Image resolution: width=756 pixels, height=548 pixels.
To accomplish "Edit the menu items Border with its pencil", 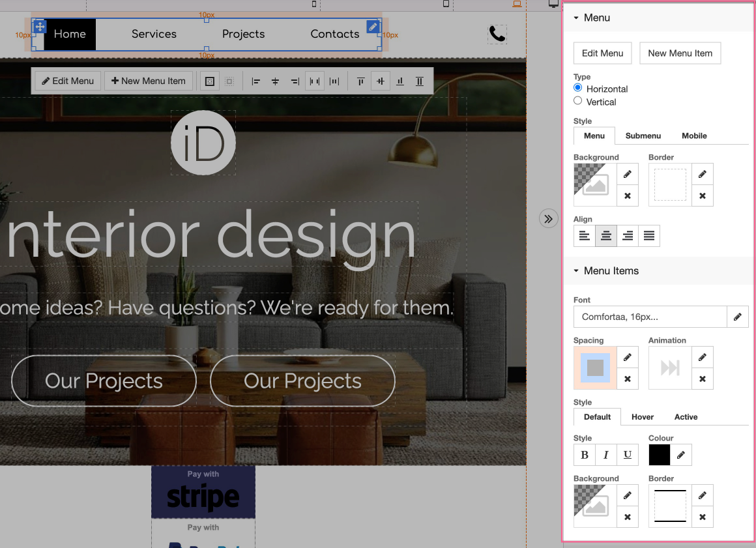I will pos(703,495).
